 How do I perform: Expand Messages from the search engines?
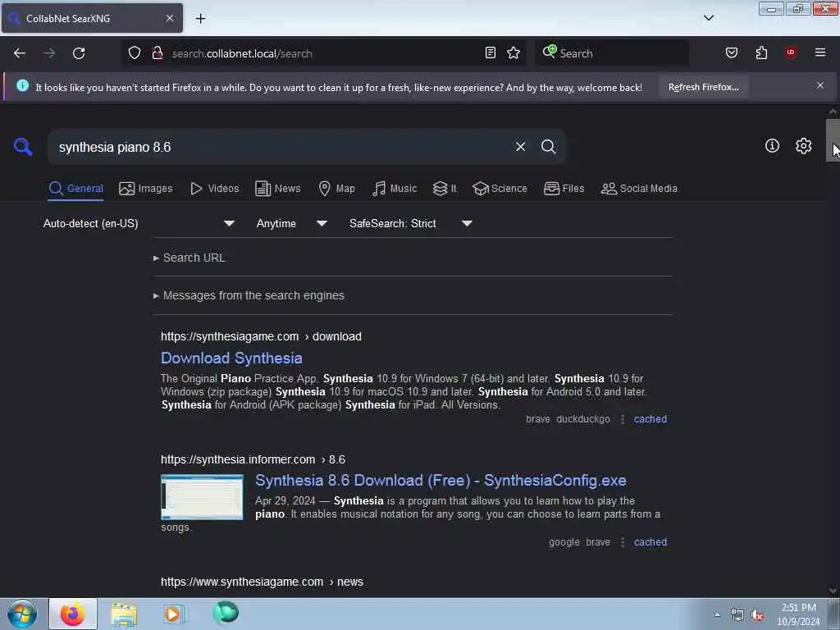(249, 295)
